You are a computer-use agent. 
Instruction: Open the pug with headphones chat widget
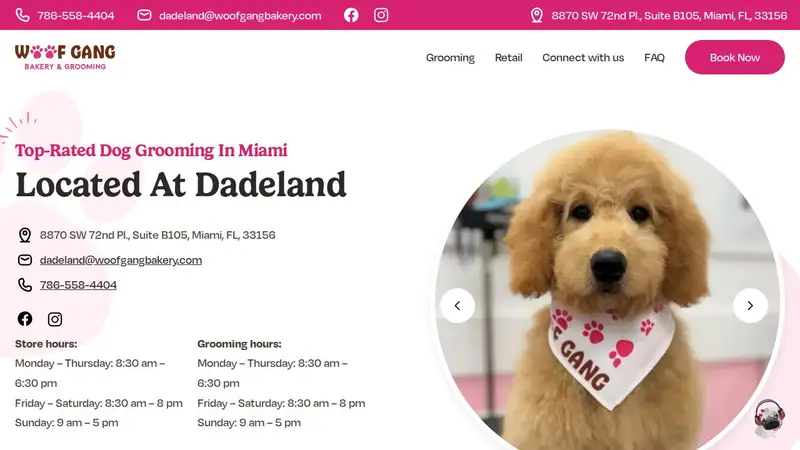click(769, 418)
